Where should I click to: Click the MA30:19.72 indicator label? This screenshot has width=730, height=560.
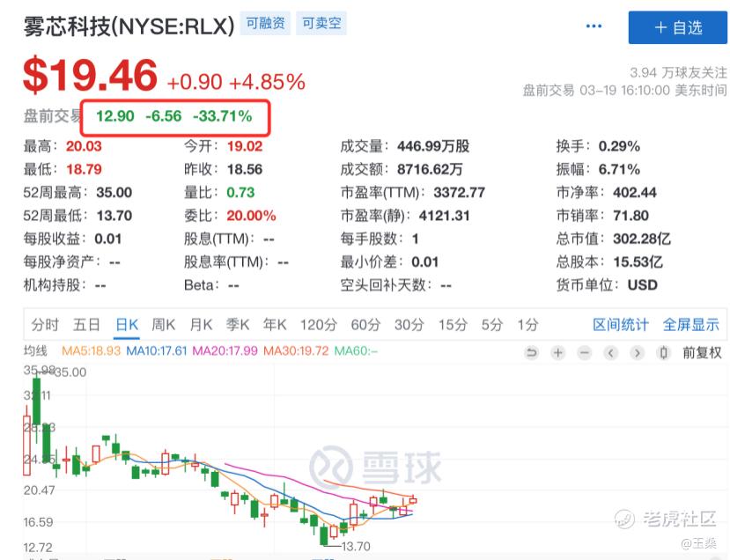(296, 350)
